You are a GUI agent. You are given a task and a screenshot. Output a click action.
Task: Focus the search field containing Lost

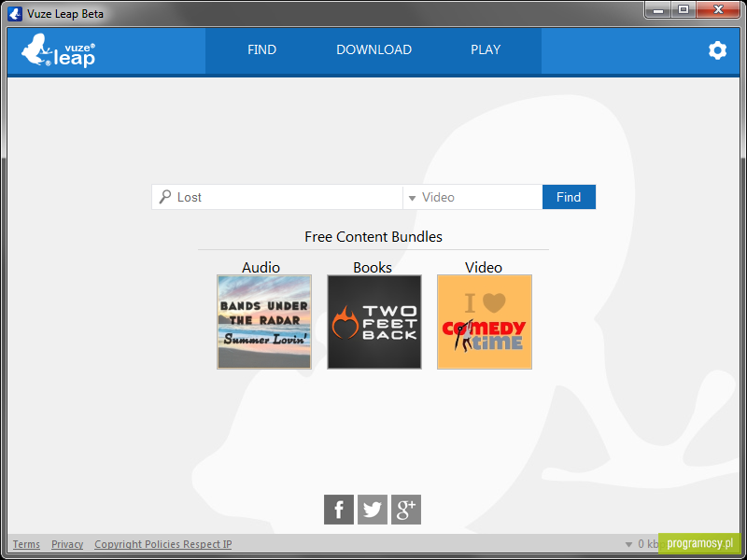click(277, 197)
